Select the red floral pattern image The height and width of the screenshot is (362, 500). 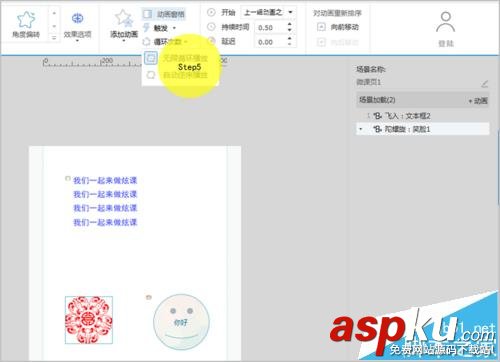(89, 320)
